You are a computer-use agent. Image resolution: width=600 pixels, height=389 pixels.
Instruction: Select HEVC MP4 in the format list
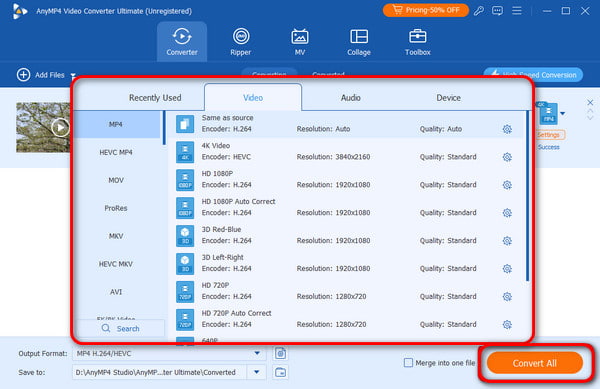pos(116,152)
